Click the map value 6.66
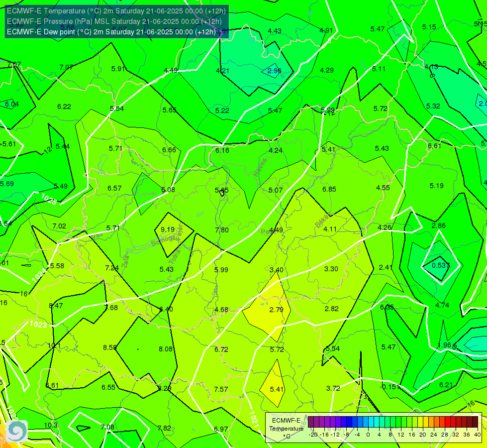The height and width of the screenshot is (448, 487). pos(169,150)
